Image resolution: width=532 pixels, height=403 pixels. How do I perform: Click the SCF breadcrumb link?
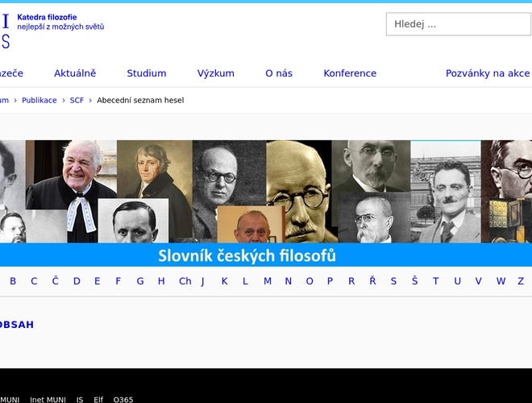point(77,101)
